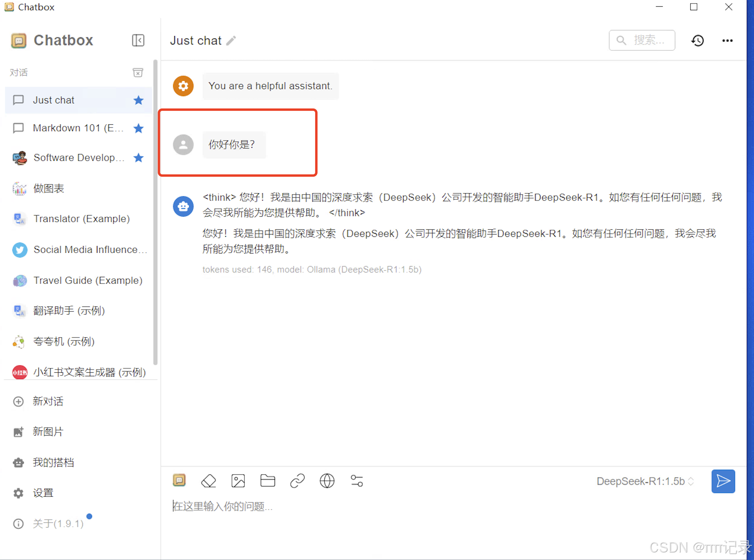Minimize the Chatbox window
This screenshot has height=560, width=754.
[x=659, y=7]
